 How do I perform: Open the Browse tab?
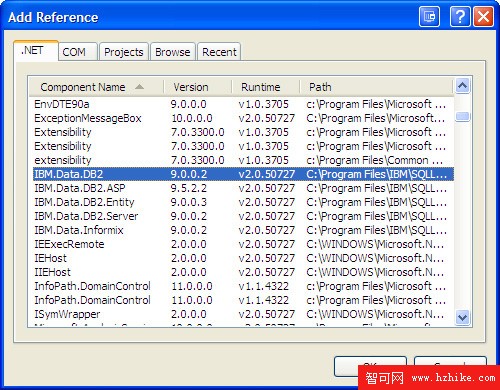tap(172, 52)
